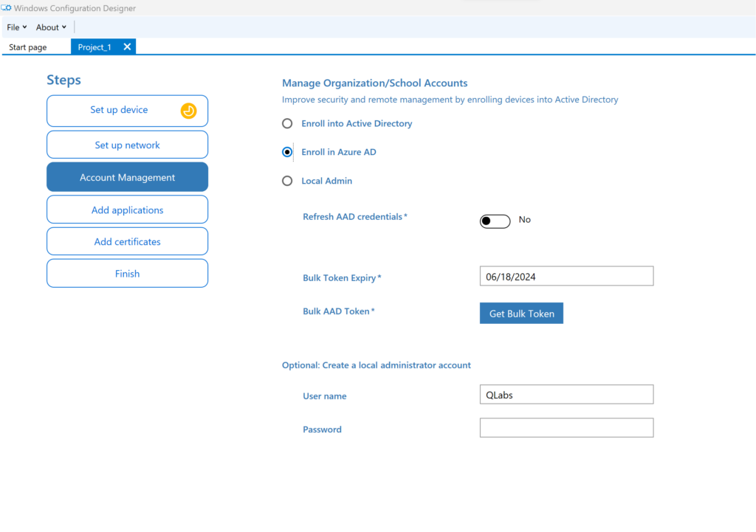Click the Bulk AAD Token label

click(338, 311)
